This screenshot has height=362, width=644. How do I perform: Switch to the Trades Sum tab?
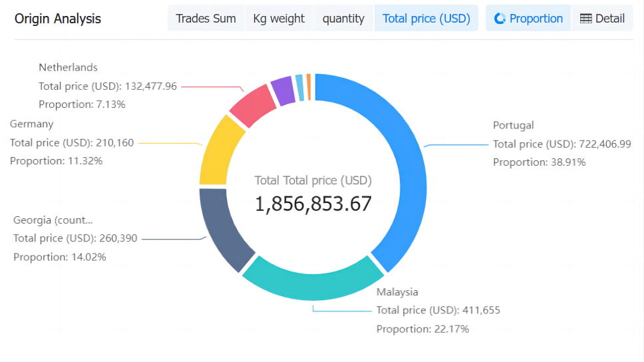206,19
